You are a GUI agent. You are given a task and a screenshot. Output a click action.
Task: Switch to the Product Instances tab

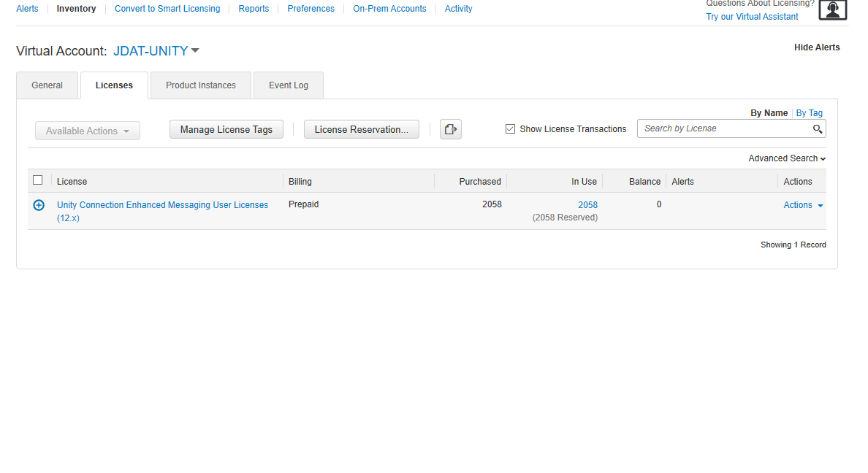pos(200,85)
